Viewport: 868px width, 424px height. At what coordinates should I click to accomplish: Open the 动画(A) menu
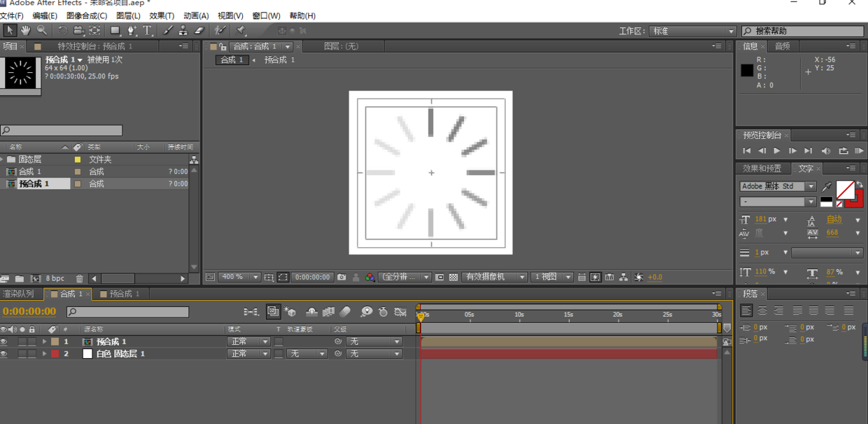point(196,15)
